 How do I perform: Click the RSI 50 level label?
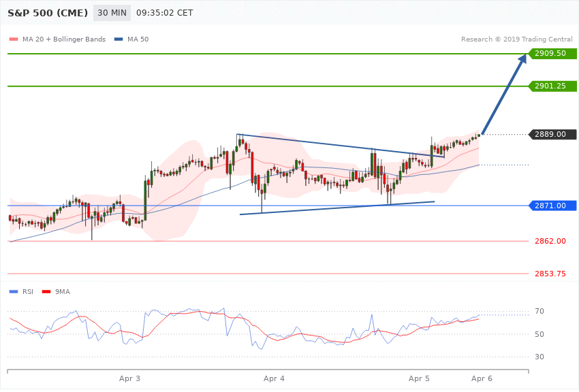[539, 334]
